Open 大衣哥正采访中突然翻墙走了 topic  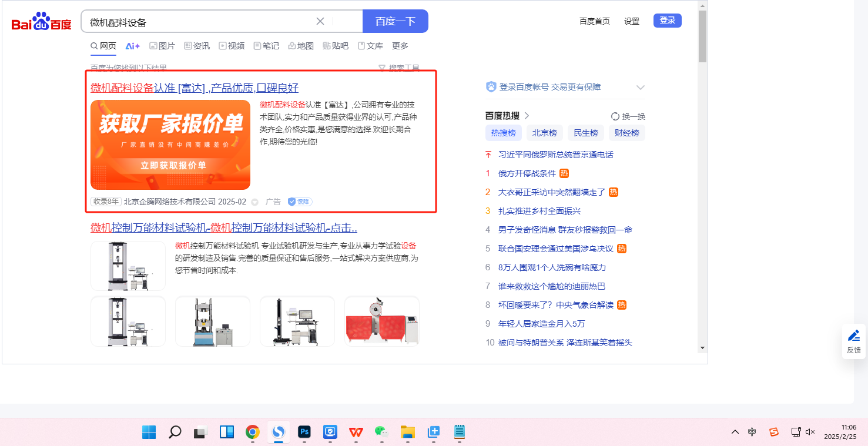pyautogui.click(x=552, y=192)
